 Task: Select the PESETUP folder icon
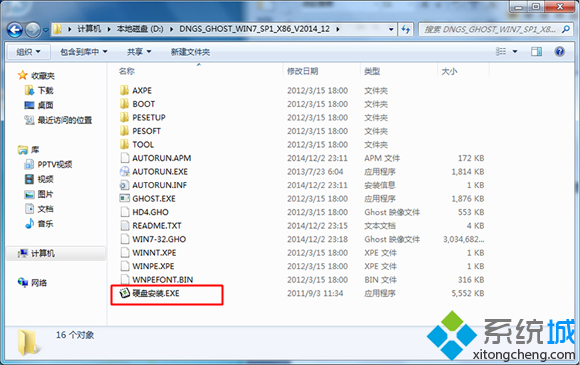click(125, 117)
